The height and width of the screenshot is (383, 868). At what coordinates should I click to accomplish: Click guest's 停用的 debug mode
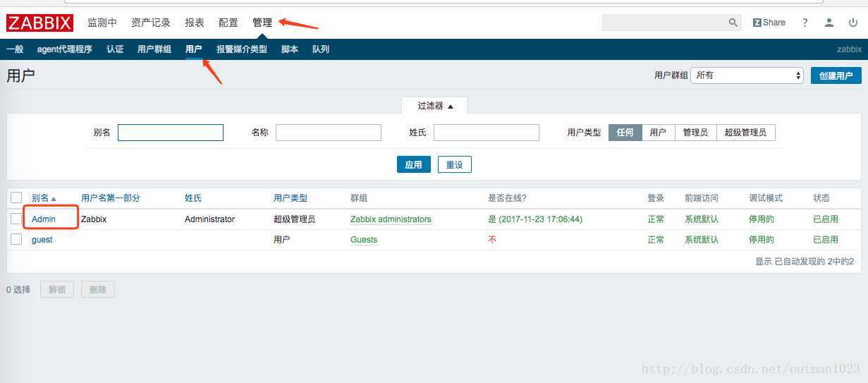coord(762,240)
